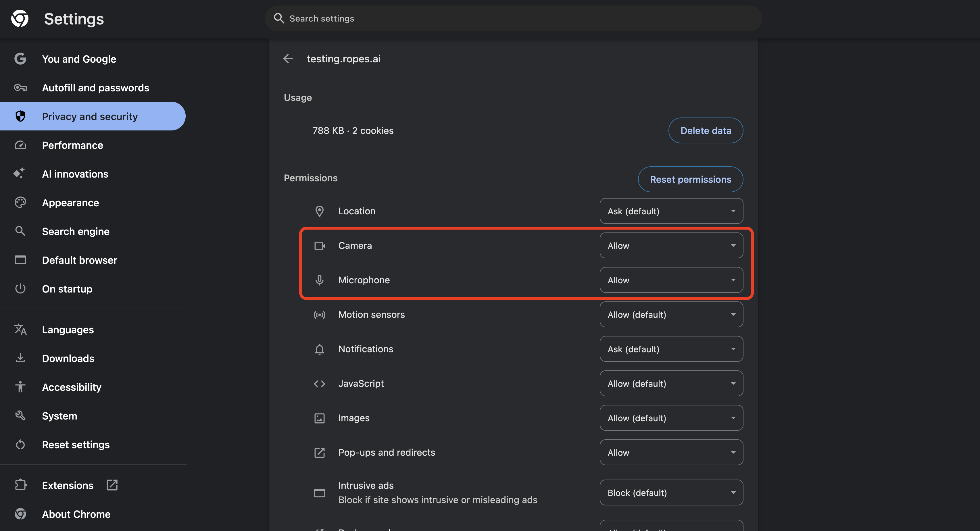Click the testing.ropes.ai site title
Image resolution: width=980 pixels, height=531 pixels.
click(343, 59)
